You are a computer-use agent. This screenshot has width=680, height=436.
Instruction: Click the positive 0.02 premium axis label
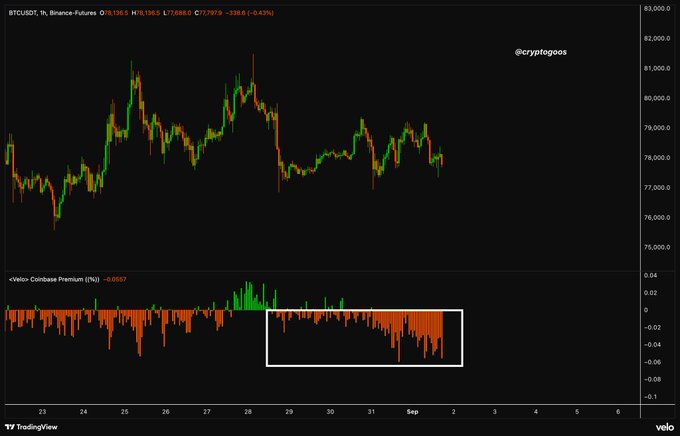tap(651, 293)
